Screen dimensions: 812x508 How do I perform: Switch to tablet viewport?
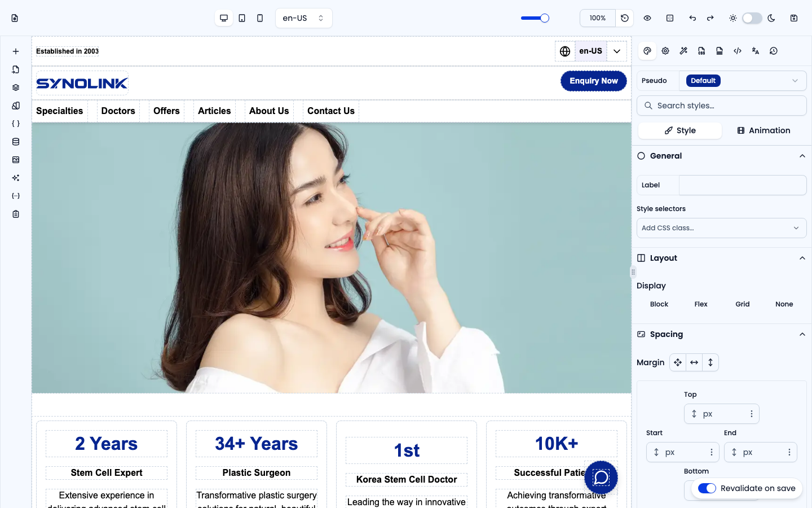coord(242,18)
